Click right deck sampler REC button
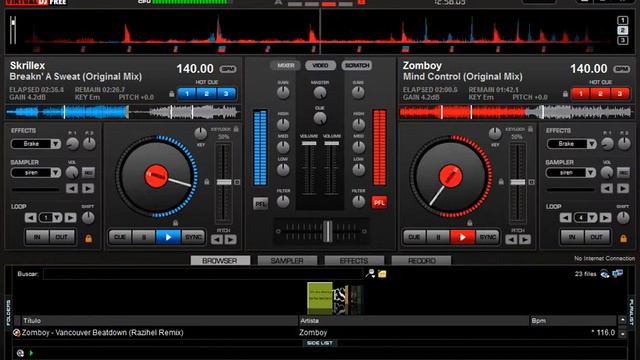This screenshot has width=640, height=360. click(623, 173)
